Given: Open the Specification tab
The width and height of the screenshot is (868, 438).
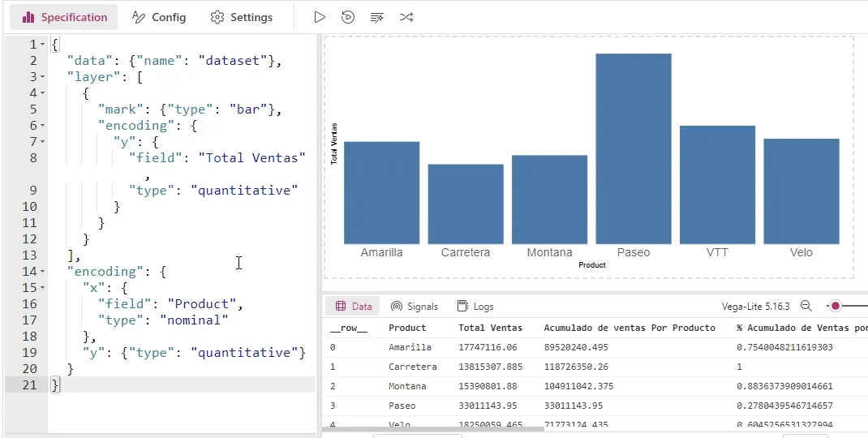Looking at the screenshot, I should point(64,17).
